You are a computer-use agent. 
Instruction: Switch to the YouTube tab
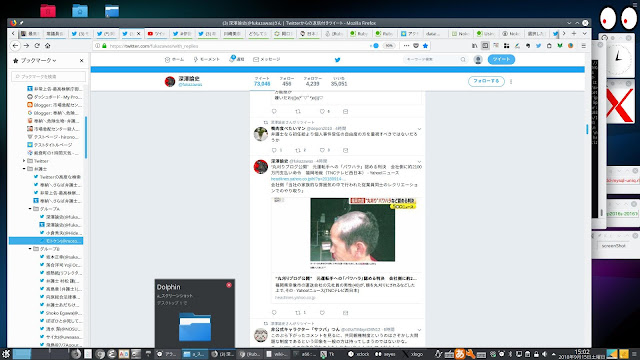click(x=156, y=33)
